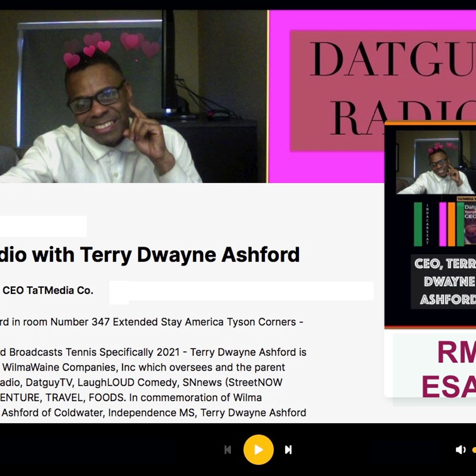Select the line mentioning WilmaWaine Companies, Inc

pos(143,367)
